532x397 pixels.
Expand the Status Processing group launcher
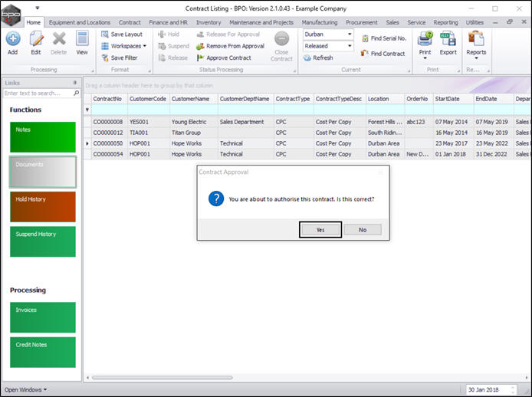[295, 71]
